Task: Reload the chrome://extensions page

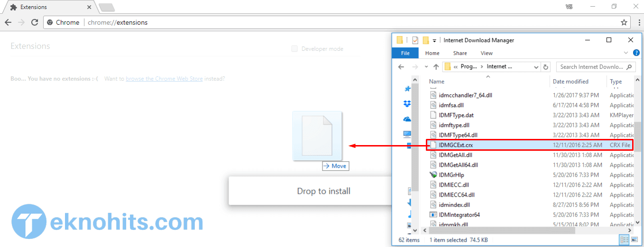Action: click(35, 22)
